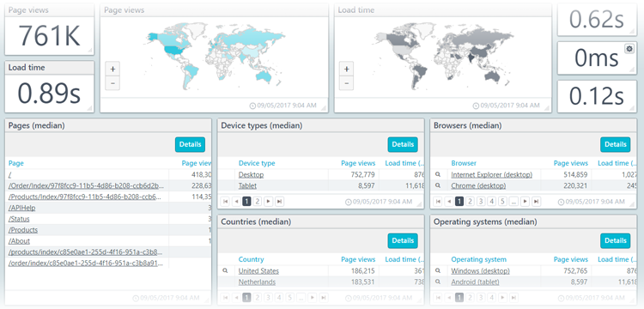Open the Android (tablet) link
Viewport: 644px width, 309px height.
point(475,282)
